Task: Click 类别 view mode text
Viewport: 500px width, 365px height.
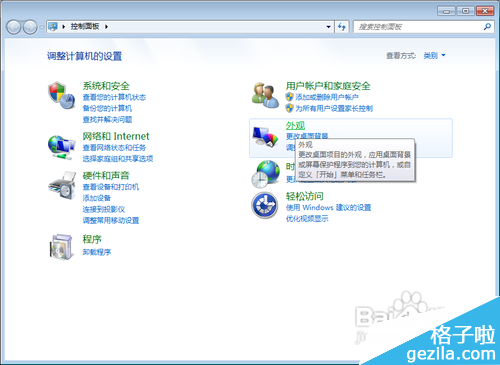Action: 430,55
